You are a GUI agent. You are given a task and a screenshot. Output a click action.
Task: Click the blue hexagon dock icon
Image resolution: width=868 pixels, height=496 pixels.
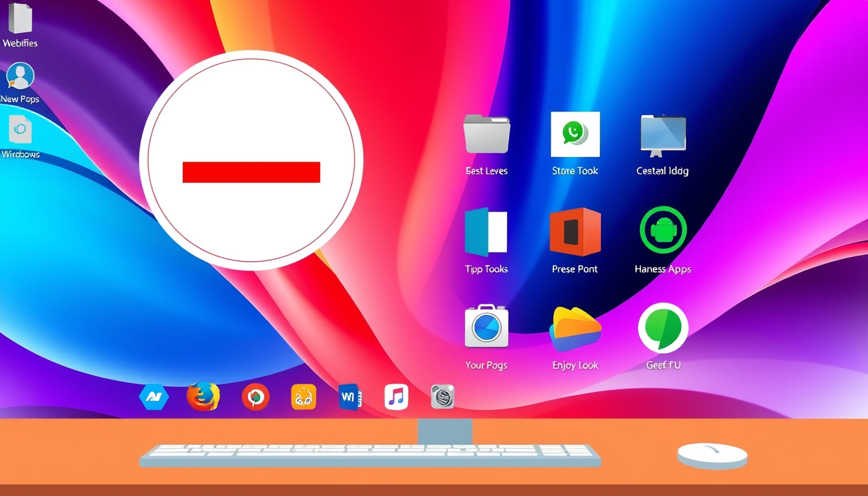154,397
